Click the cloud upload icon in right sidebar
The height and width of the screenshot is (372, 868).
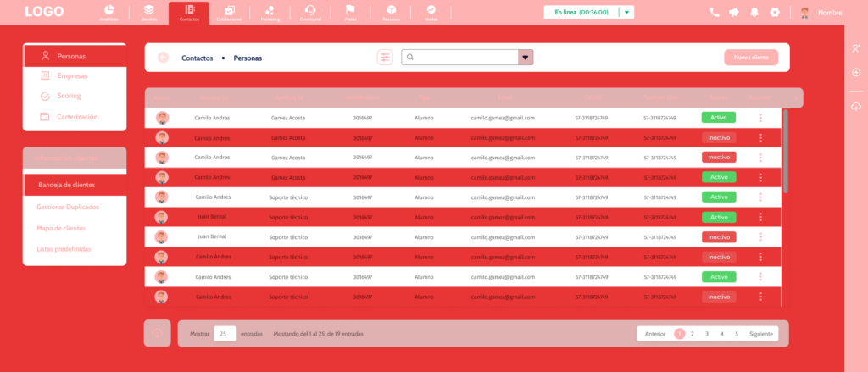856,105
